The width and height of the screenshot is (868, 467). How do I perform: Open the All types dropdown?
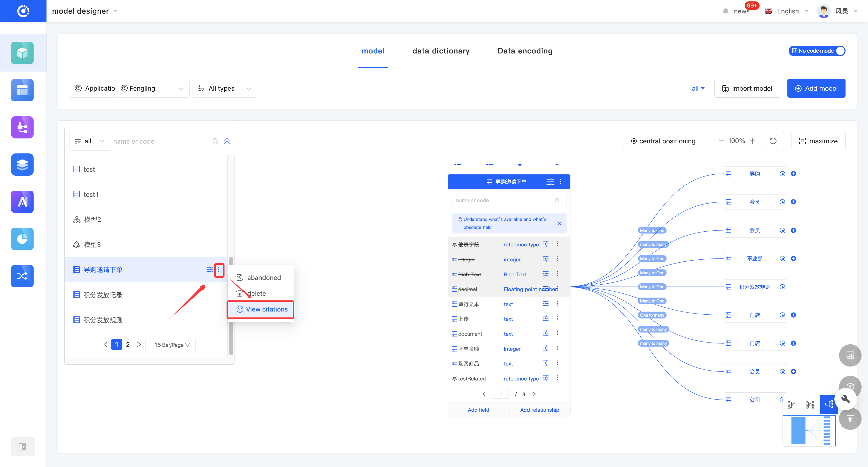coord(225,88)
